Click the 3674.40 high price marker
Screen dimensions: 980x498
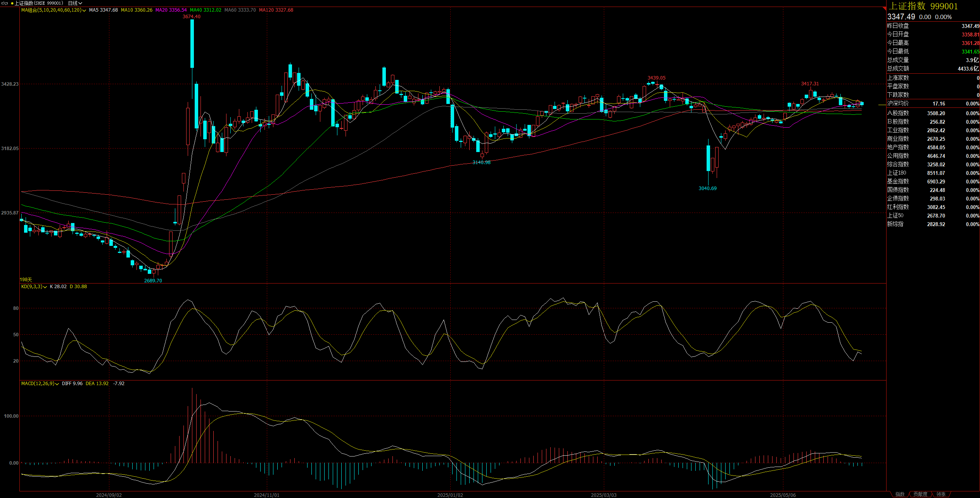192,17
